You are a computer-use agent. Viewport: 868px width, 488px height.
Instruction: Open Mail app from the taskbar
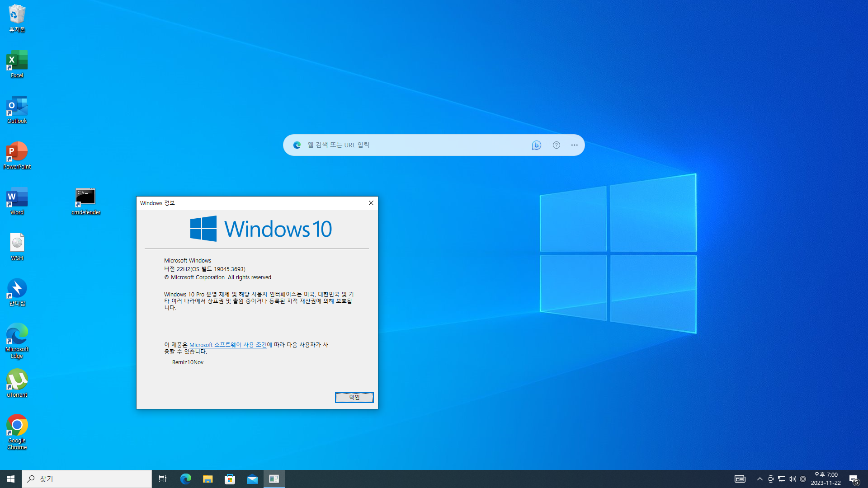coord(252,479)
